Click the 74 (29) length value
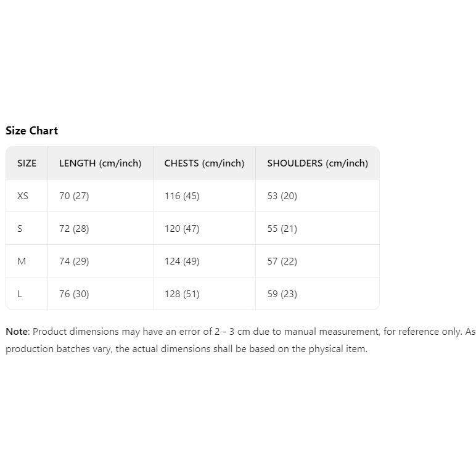Screen dimensions: 476x476 pyautogui.click(x=74, y=261)
